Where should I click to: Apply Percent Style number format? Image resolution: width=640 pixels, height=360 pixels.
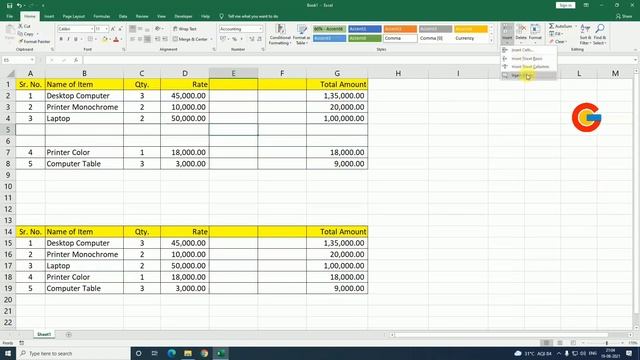[x=235, y=39]
